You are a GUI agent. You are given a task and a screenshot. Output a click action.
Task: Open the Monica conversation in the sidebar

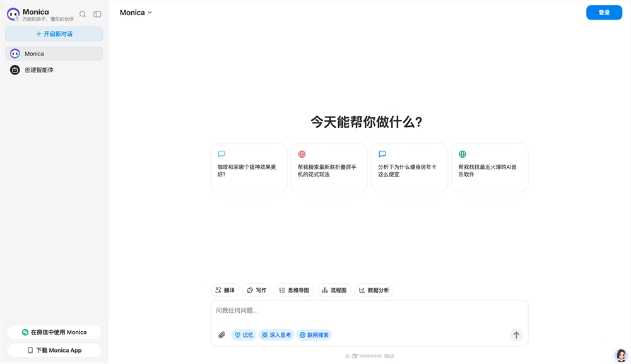click(54, 54)
